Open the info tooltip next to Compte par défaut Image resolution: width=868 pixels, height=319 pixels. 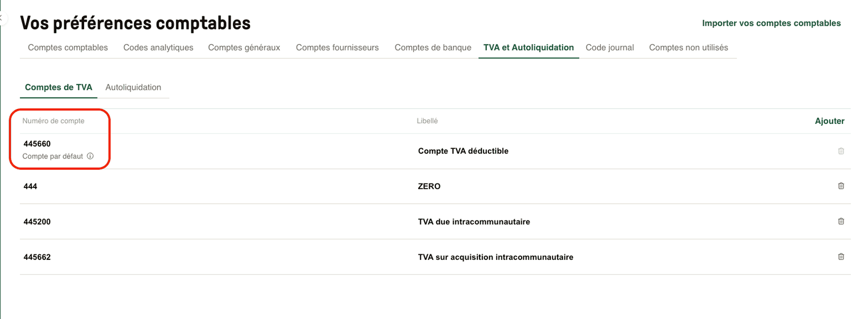(90, 156)
